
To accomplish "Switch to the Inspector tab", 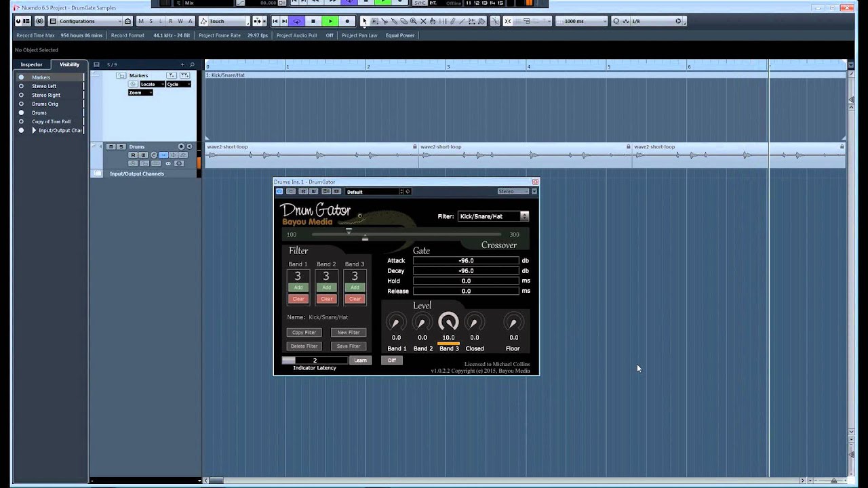I will [31, 64].
